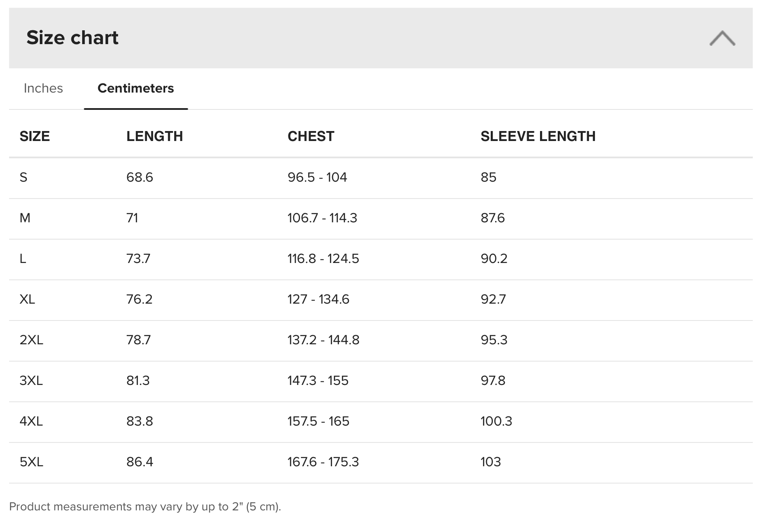Click chest range 96.5 - 104
761x532 pixels.
click(x=317, y=177)
